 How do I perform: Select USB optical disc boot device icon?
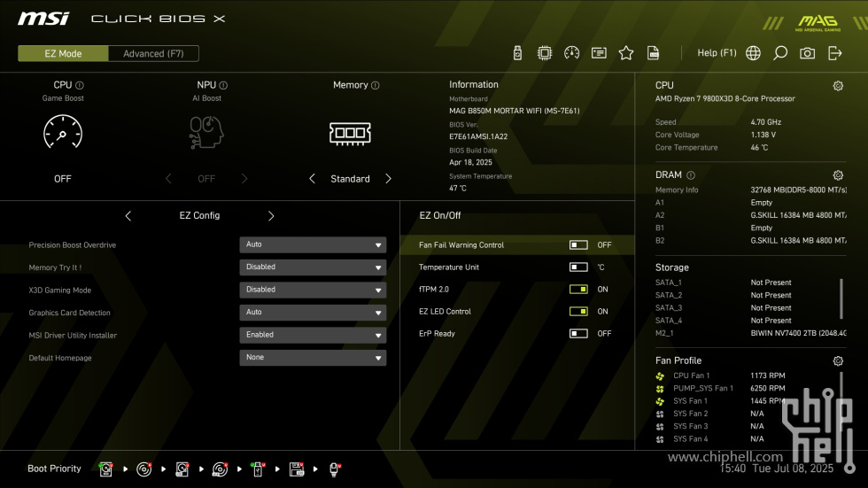point(221,469)
